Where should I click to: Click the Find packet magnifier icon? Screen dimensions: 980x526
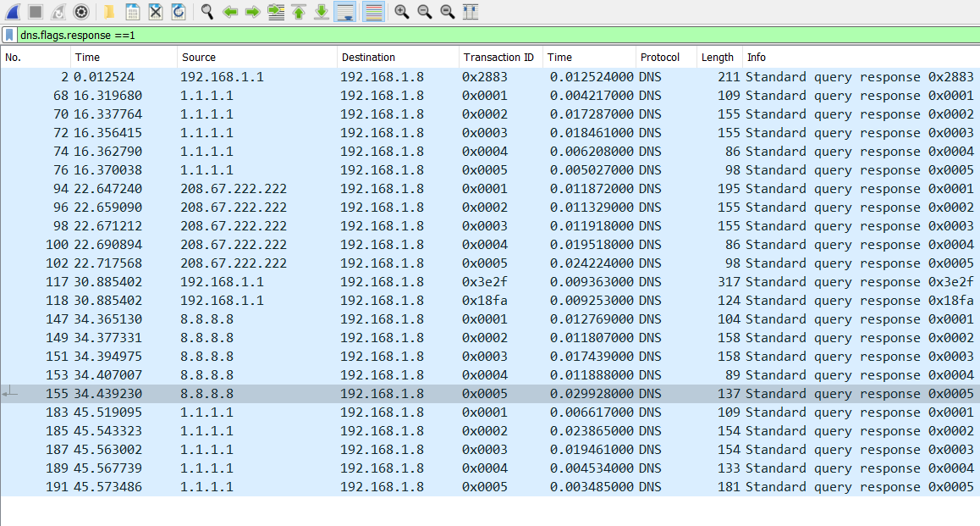point(206,12)
